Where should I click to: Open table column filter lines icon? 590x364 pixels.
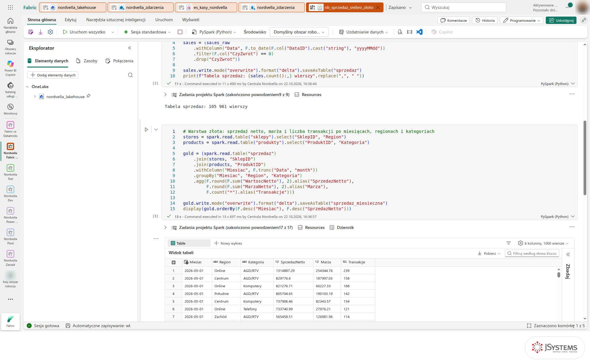(x=509, y=243)
